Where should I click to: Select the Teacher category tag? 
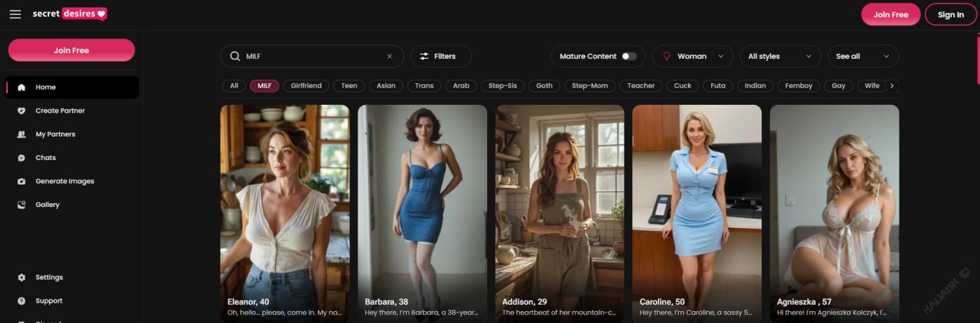tap(641, 86)
